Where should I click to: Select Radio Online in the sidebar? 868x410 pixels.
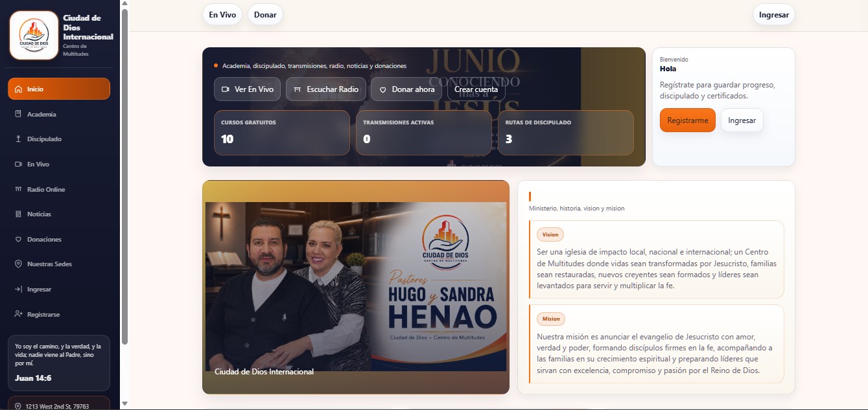click(x=59, y=189)
